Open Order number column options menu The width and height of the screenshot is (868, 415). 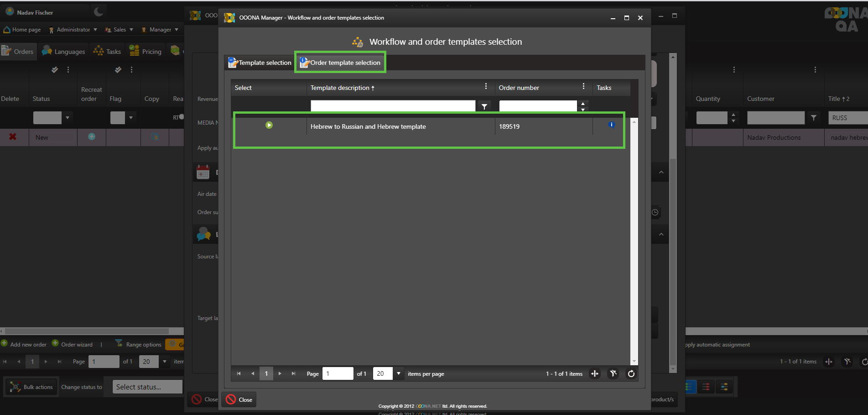point(583,86)
